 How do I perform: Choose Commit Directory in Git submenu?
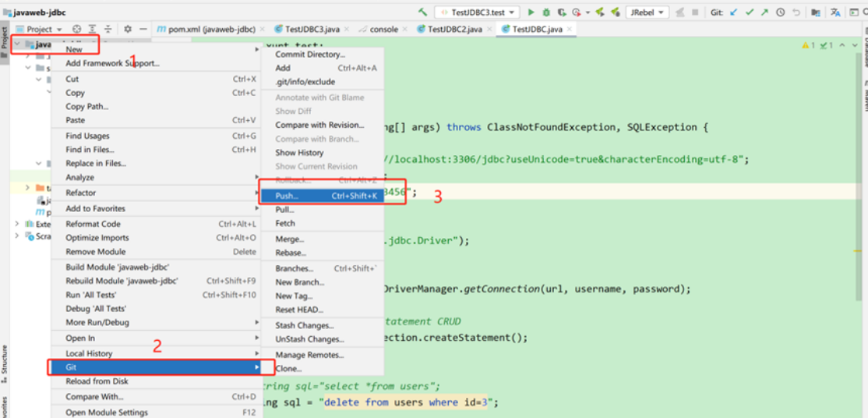pyautogui.click(x=323, y=55)
